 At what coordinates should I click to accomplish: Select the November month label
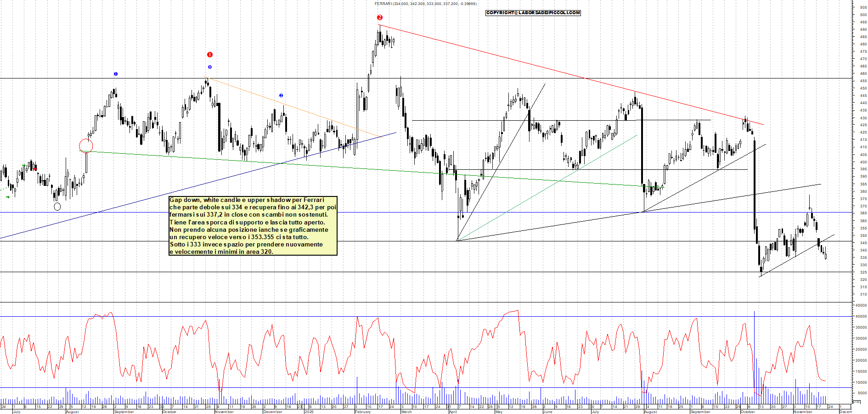click(x=804, y=412)
